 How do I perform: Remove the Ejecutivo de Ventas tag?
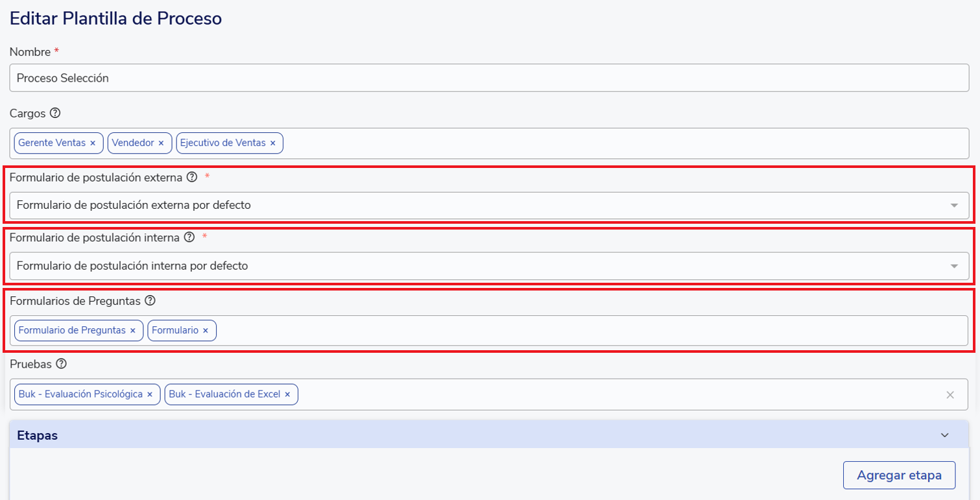[272, 143]
